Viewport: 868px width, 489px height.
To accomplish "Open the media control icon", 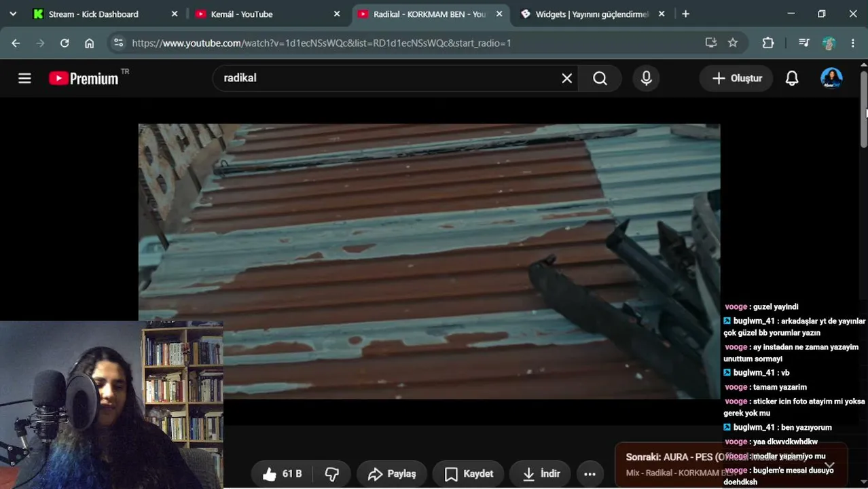I will pos(804,43).
